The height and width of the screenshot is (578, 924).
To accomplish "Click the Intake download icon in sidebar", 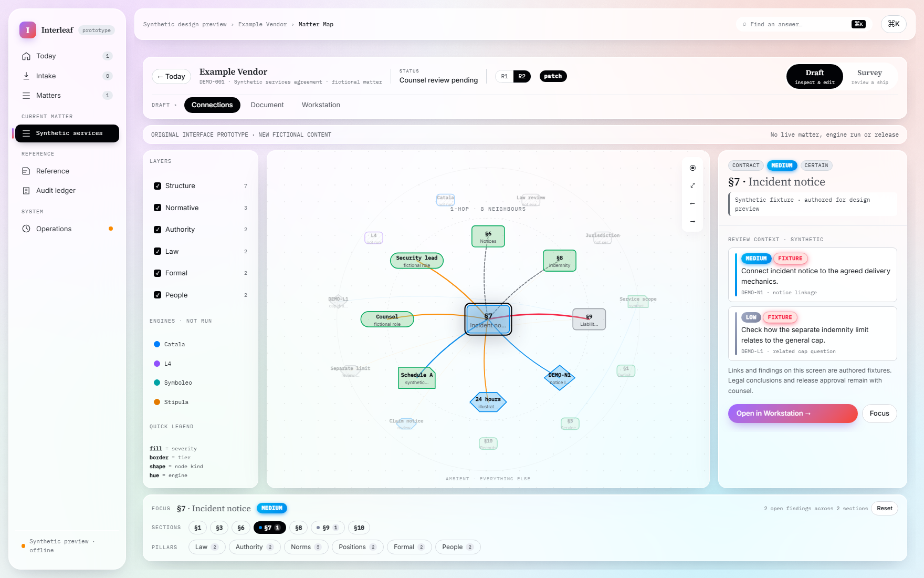I will pos(26,76).
